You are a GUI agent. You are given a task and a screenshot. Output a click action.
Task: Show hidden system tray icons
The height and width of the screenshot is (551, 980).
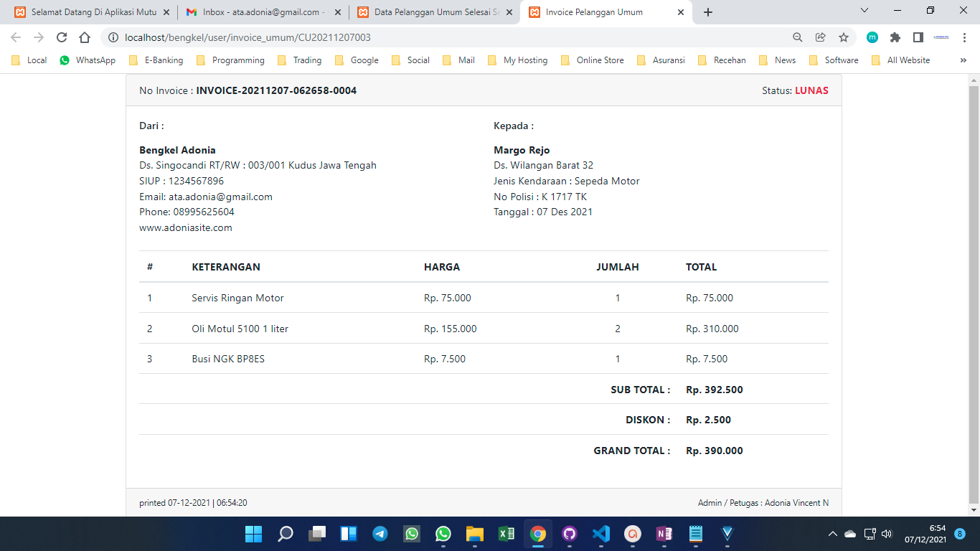coord(832,534)
